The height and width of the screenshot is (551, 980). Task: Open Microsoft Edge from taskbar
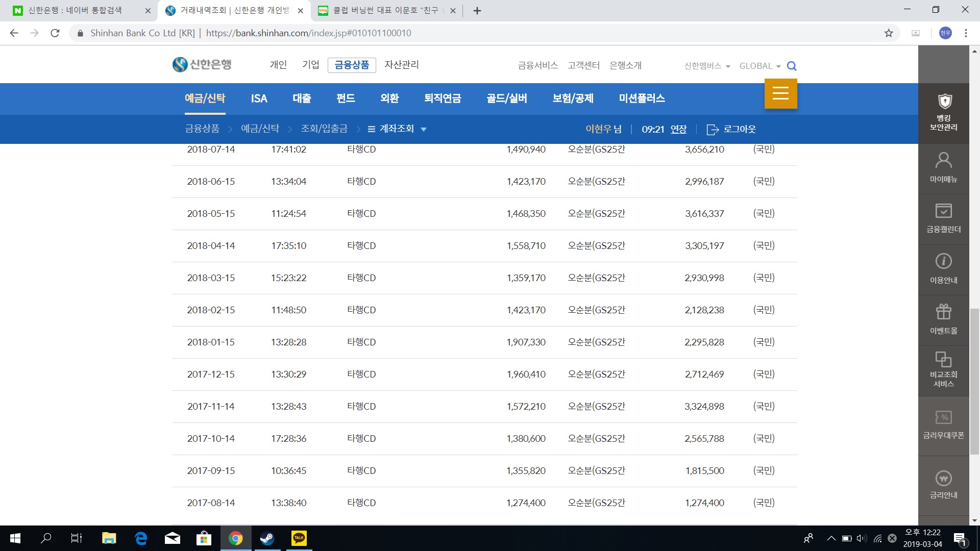pos(141,538)
